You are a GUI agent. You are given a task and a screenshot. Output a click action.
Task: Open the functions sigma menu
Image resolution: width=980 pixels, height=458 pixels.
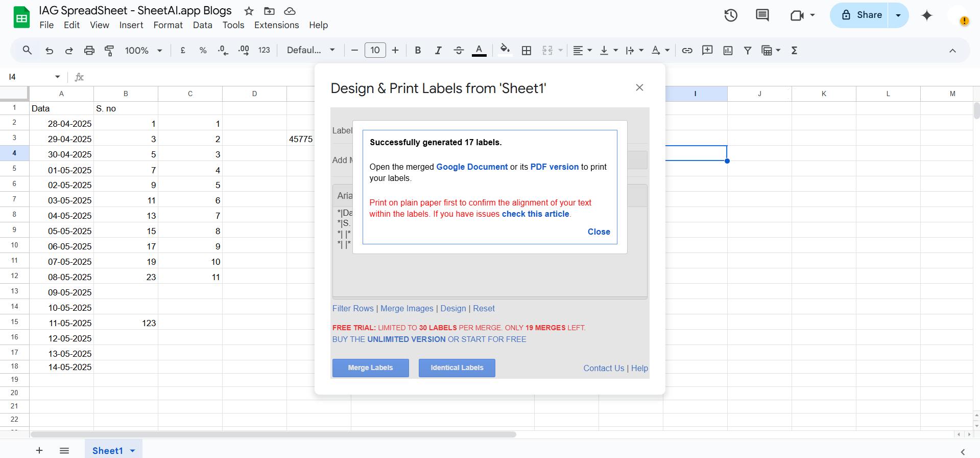pyautogui.click(x=794, y=50)
